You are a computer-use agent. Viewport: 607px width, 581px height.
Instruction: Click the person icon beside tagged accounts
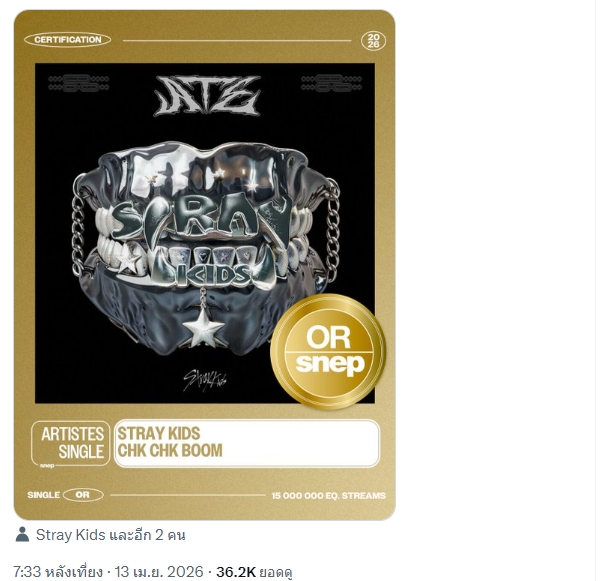coord(22,534)
